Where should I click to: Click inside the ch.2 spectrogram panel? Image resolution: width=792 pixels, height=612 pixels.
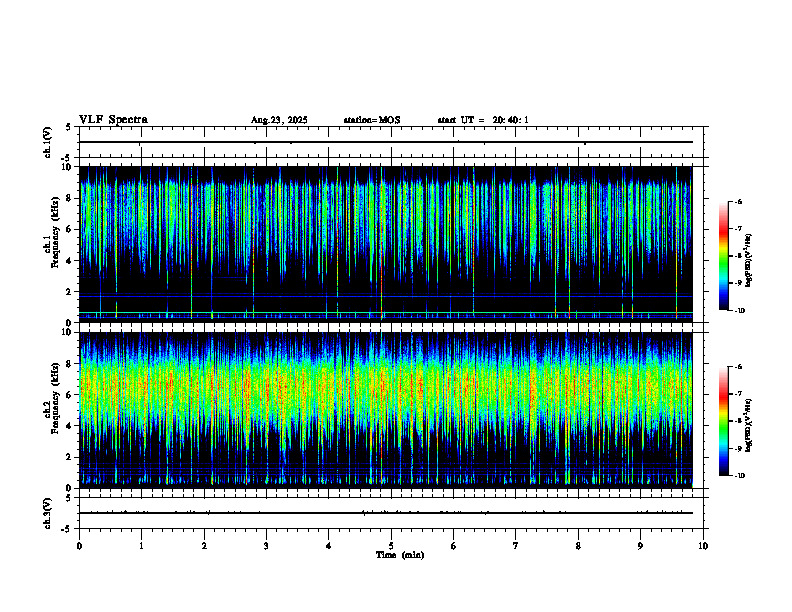(385, 410)
